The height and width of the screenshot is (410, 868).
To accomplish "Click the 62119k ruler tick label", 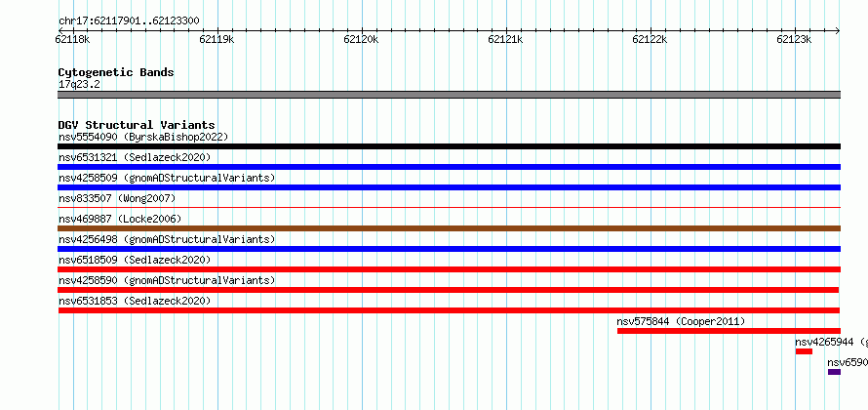I will [x=217, y=39].
